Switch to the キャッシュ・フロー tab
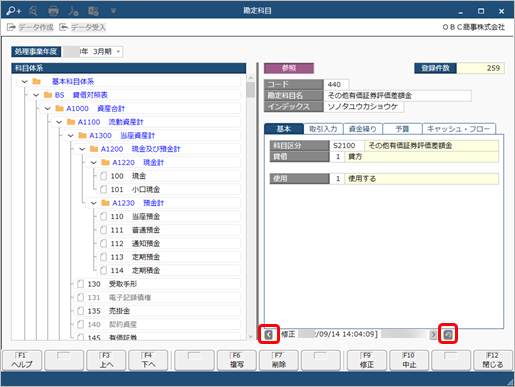The image size is (515, 387). coord(459,129)
